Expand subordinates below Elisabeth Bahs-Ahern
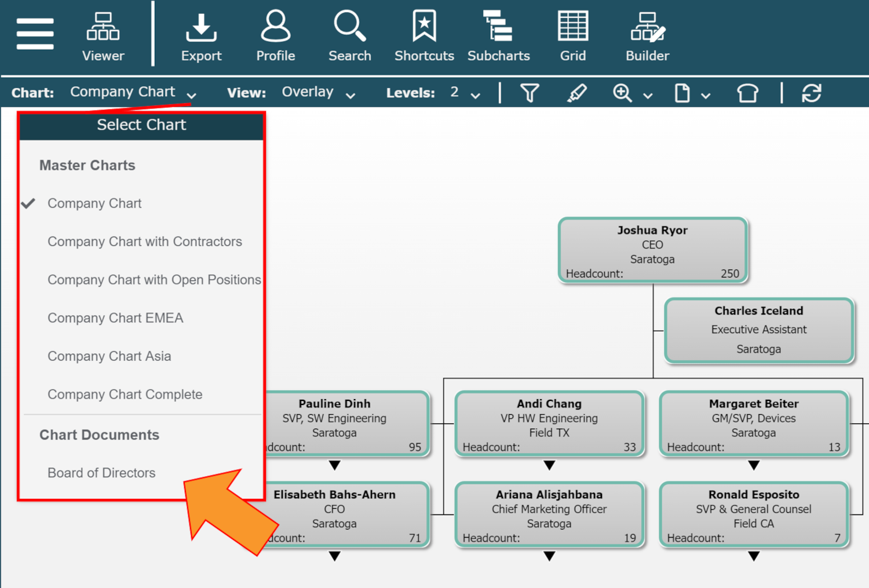869x588 pixels. point(334,556)
